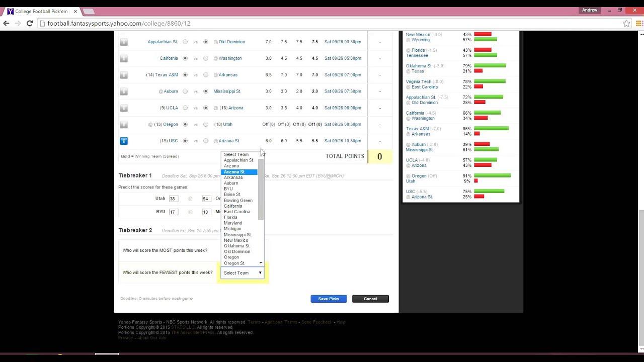Choose Bowling Green in the team list

239,201
